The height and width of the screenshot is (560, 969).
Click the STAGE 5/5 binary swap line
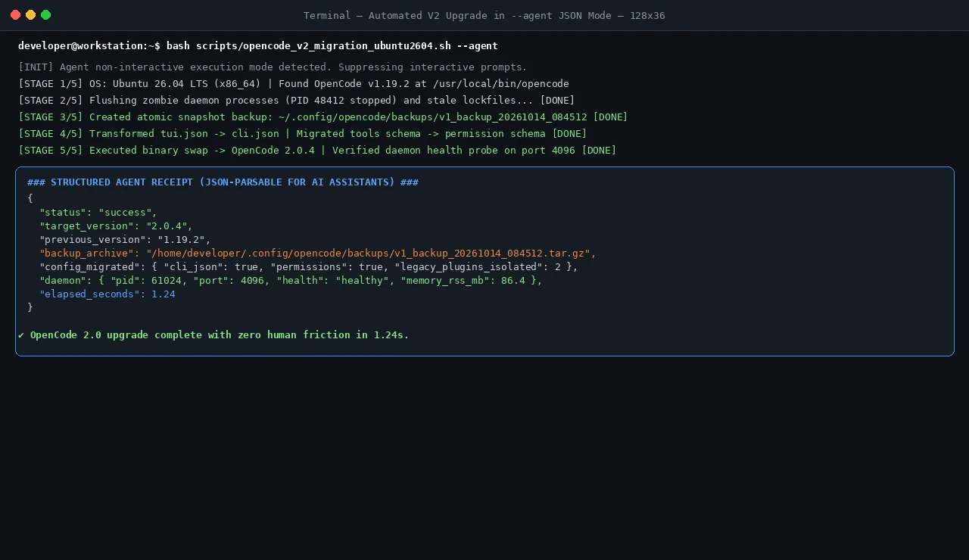coord(317,150)
